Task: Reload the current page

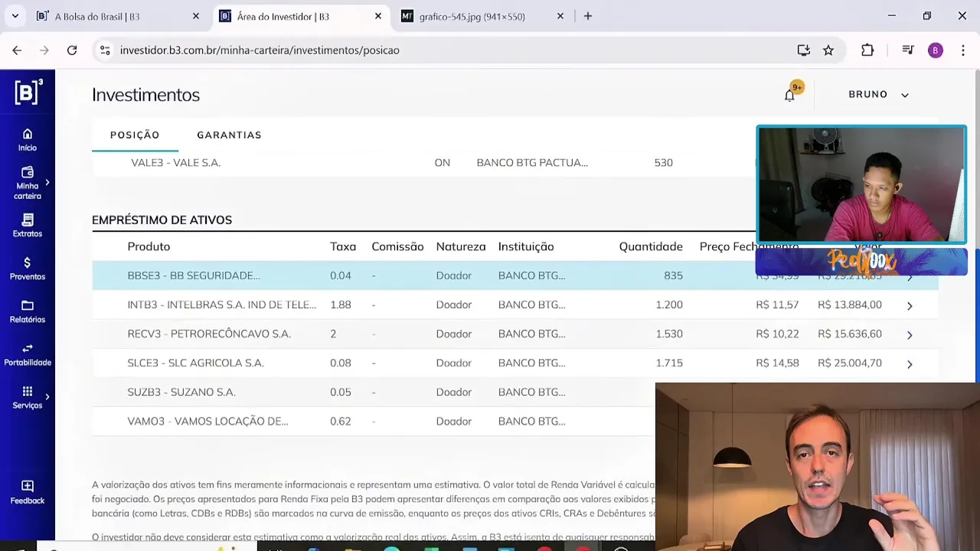Action: (72, 51)
